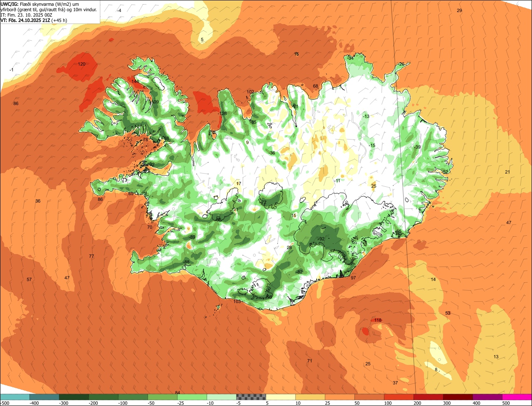This screenshot has width=532, height=406.
Task: Click the '-88' value in the southwest
Action: click(186, 262)
